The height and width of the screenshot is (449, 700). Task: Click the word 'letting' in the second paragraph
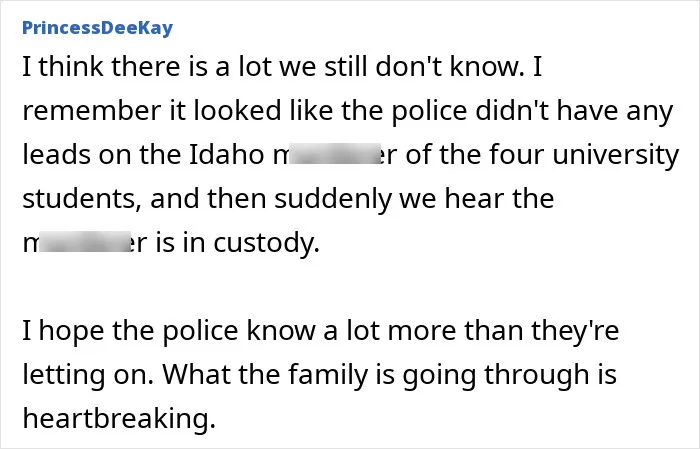(63, 374)
